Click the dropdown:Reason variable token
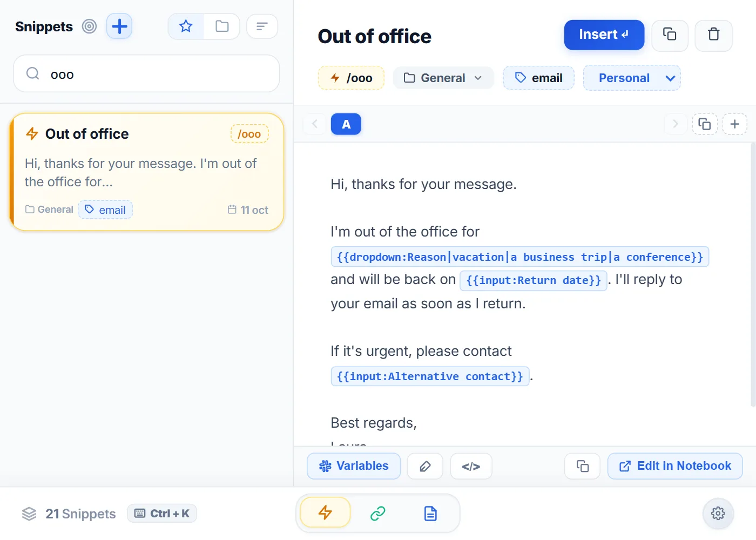This screenshot has width=756, height=540. 519,256
